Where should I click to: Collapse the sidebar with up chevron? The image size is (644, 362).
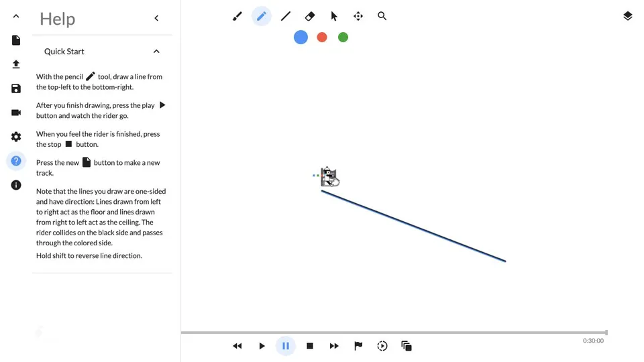point(16,16)
